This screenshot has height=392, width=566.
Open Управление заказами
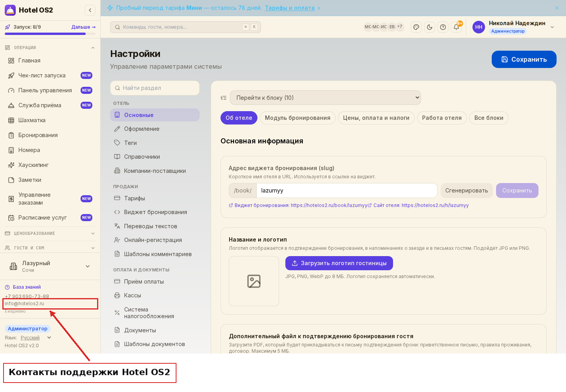pos(50,199)
